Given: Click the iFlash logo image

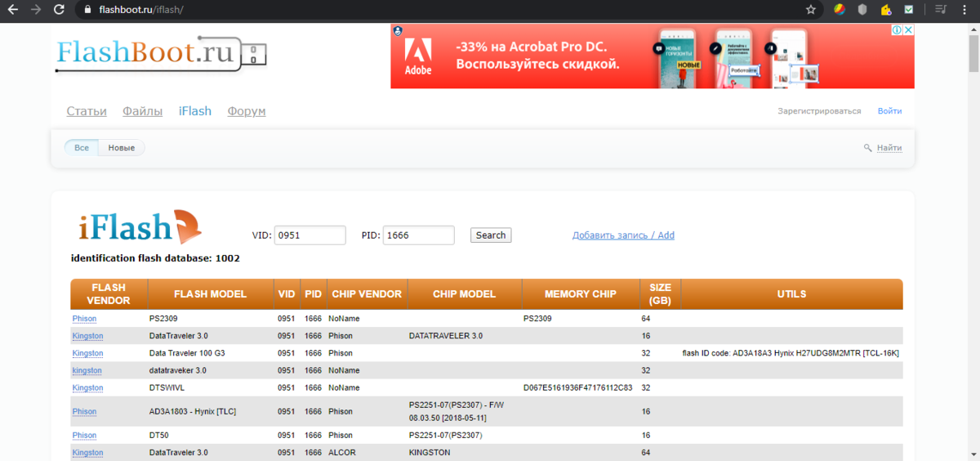Looking at the screenshot, I should (x=140, y=227).
